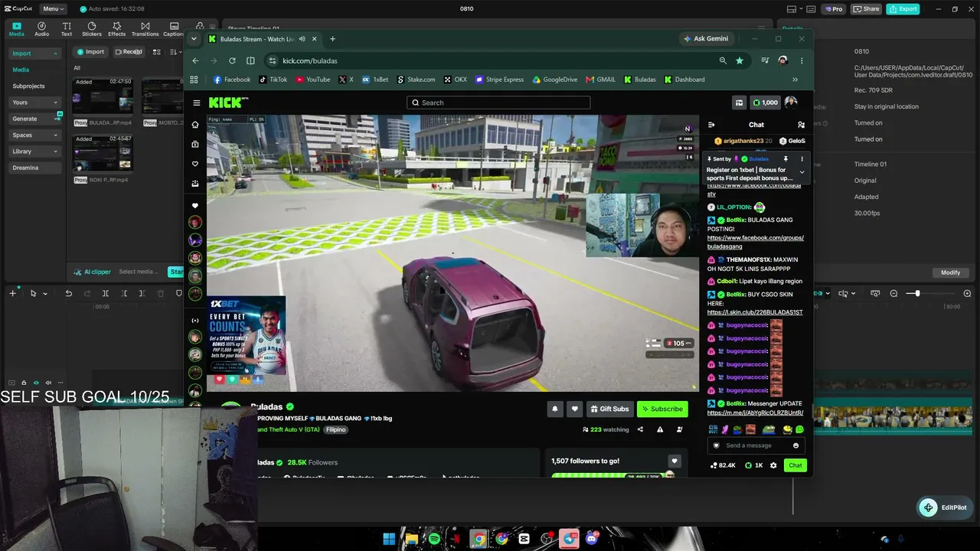Image resolution: width=980 pixels, height=551 pixels.
Task: Expand the Import section in CapCut sidebar
Action: pyautogui.click(x=34, y=54)
